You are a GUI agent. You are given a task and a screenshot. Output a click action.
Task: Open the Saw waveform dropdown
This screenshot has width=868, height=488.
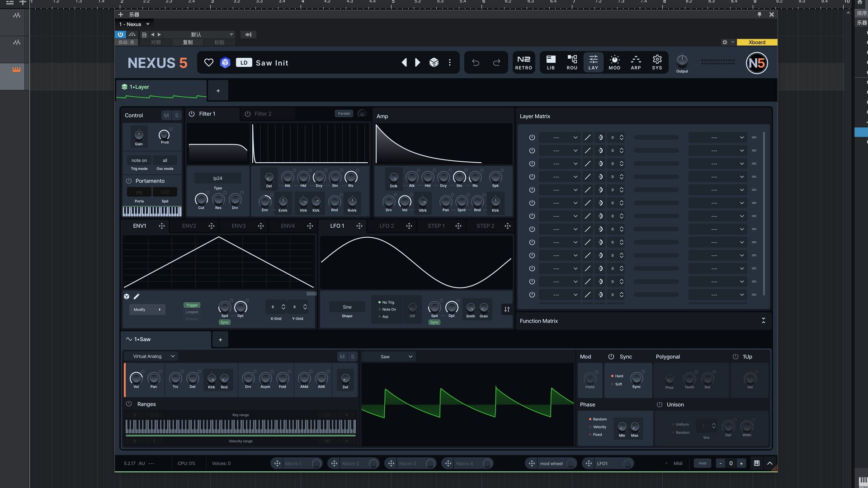[389, 357]
